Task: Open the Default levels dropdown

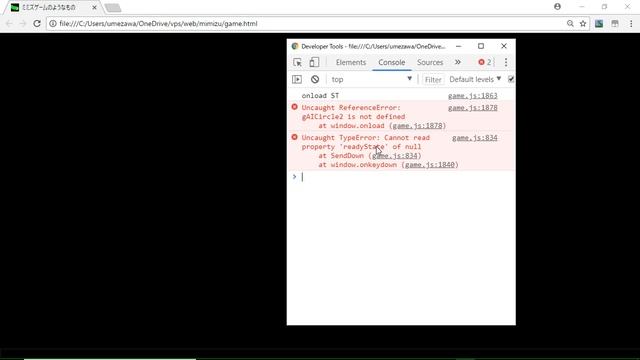Action: tap(475, 79)
